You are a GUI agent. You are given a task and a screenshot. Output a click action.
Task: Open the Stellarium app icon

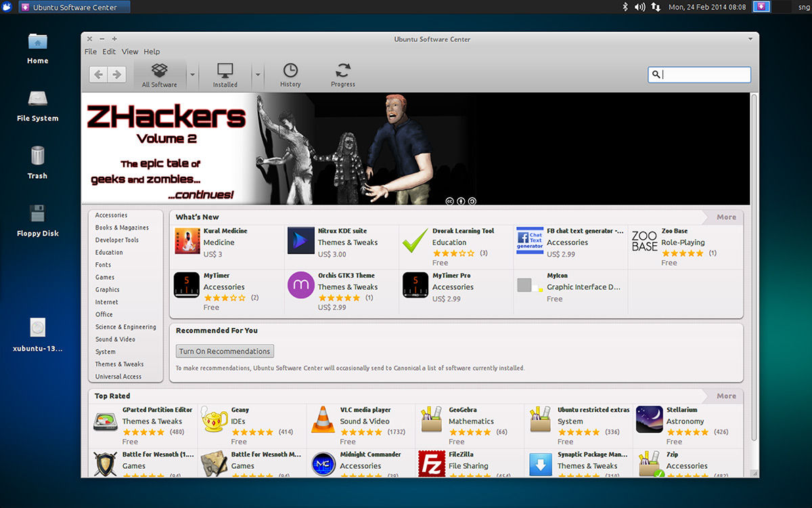(x=650, y=420)
